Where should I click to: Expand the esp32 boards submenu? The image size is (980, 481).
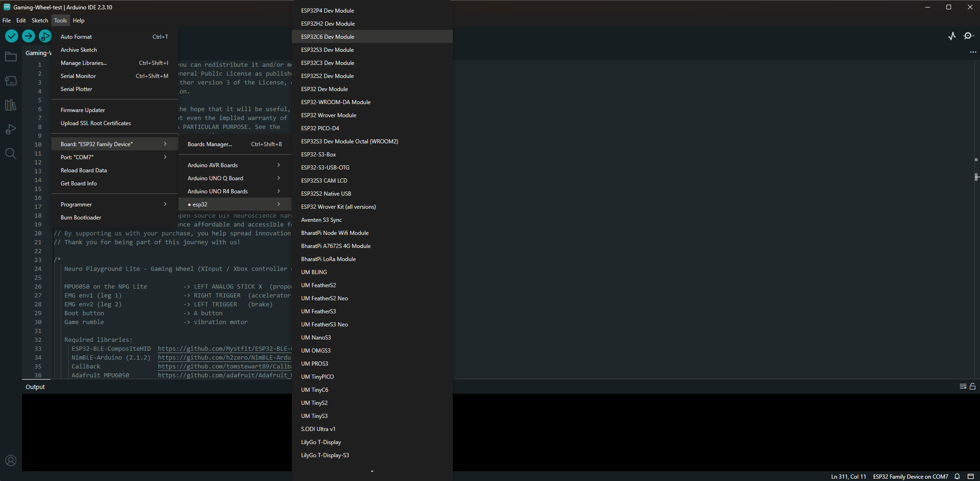[235, 204]
